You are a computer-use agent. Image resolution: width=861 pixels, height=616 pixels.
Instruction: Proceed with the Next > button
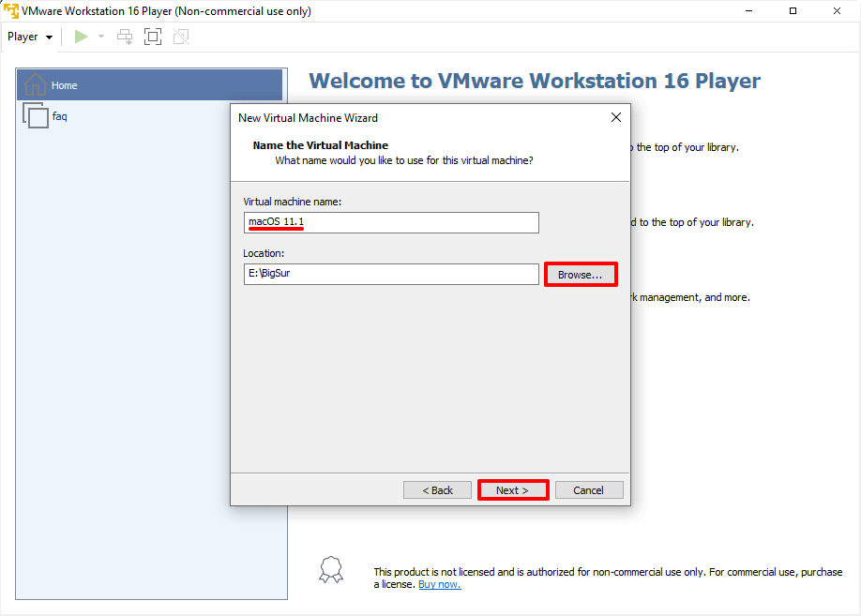[512, 490]
